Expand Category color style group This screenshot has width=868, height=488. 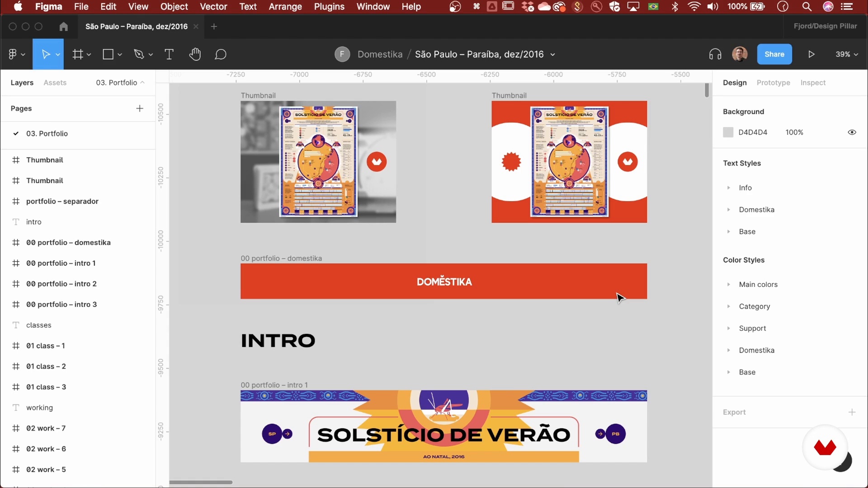pos(729,306)
